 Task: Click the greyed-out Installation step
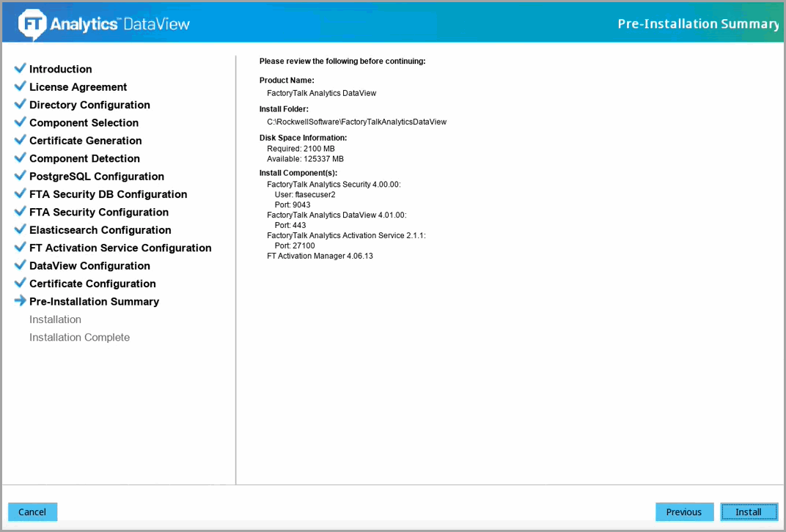point(55,319)
